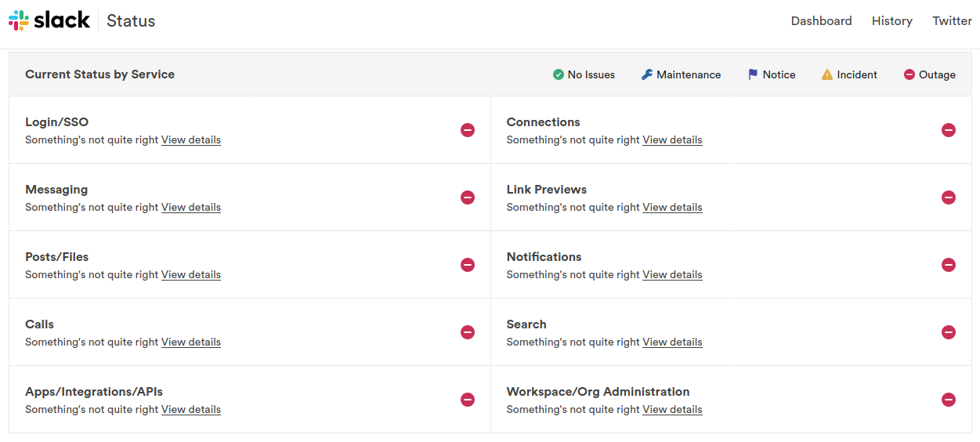Click the Maintenance wrench legend icon
980x442 pixels.
647,74
